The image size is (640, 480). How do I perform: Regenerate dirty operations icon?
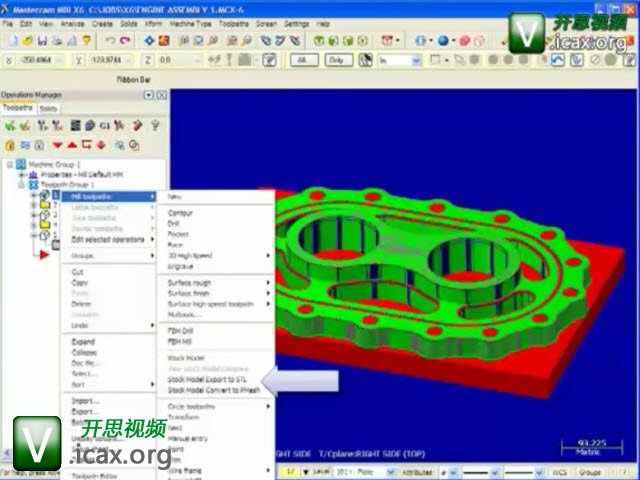point(57,126)
